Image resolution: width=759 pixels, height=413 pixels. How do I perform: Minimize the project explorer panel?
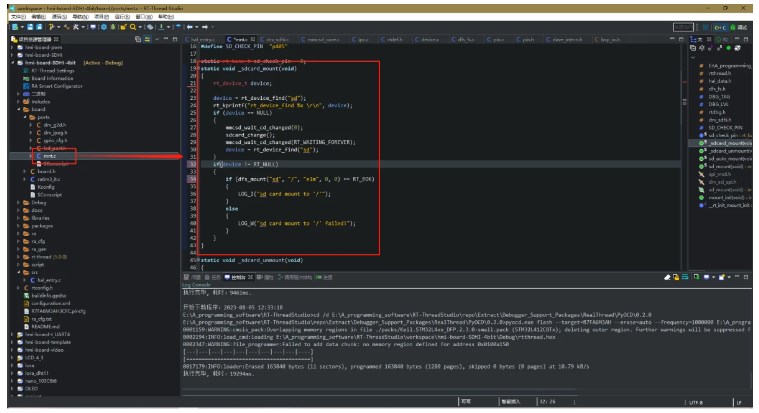166,38
